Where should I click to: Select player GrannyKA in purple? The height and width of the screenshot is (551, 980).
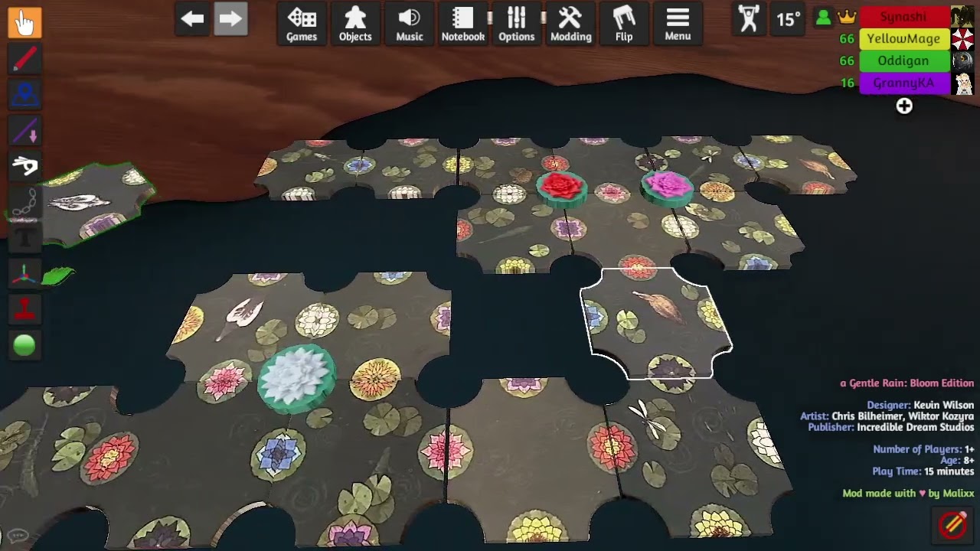coord(904,83)
